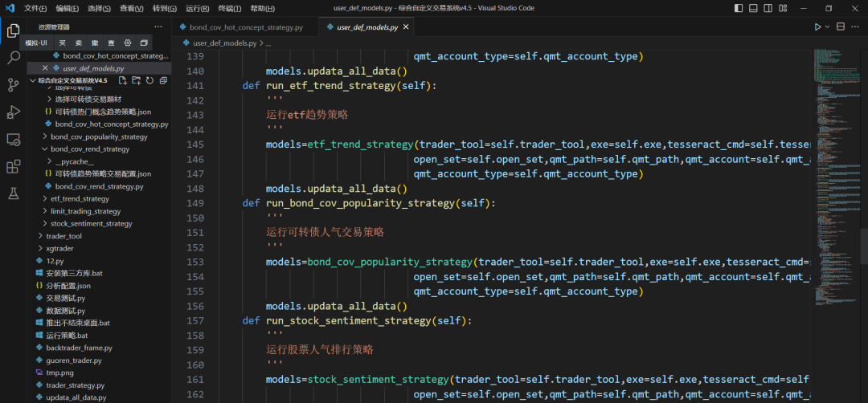868x403 pixels.
Task: Close user_def_models.py in open editors list
Action: click(45, 68)
